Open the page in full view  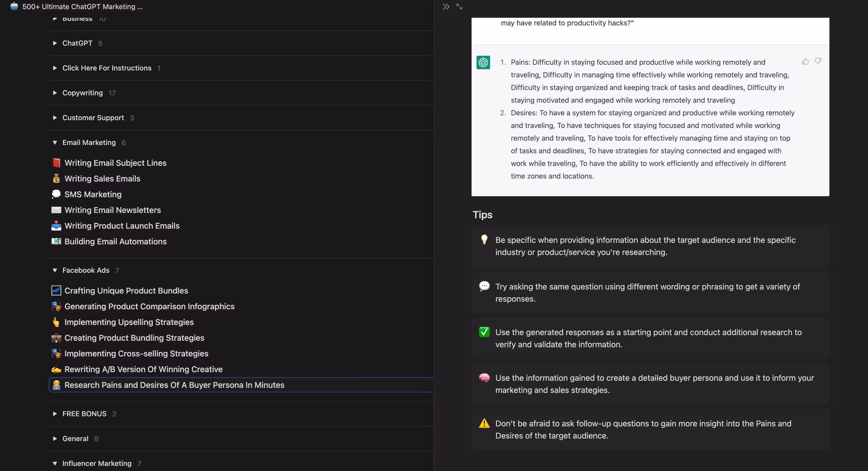pos(459,7)
